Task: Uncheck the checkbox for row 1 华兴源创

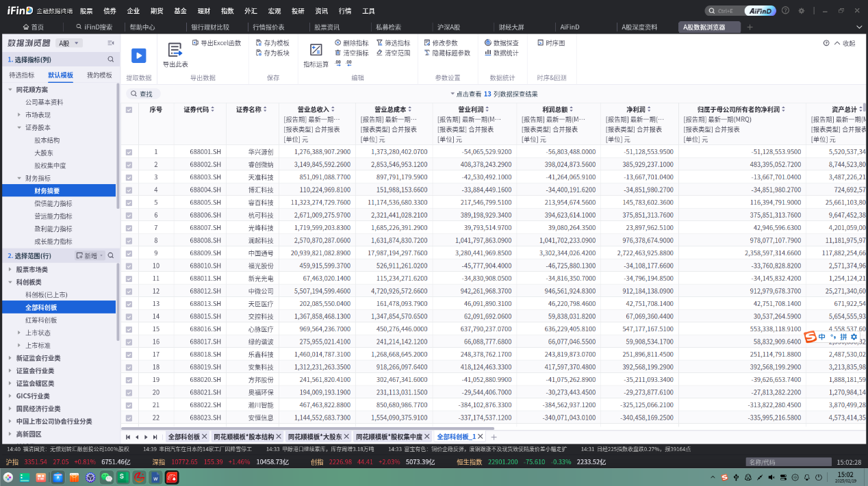Action: pos(129,152)
